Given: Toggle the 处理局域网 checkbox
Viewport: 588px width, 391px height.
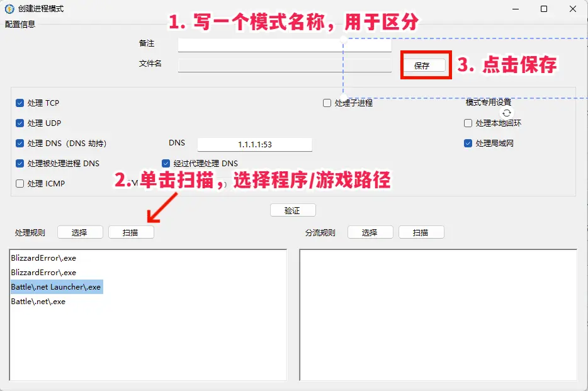Looking at the screenshot, I should click(x=468, y=143).
